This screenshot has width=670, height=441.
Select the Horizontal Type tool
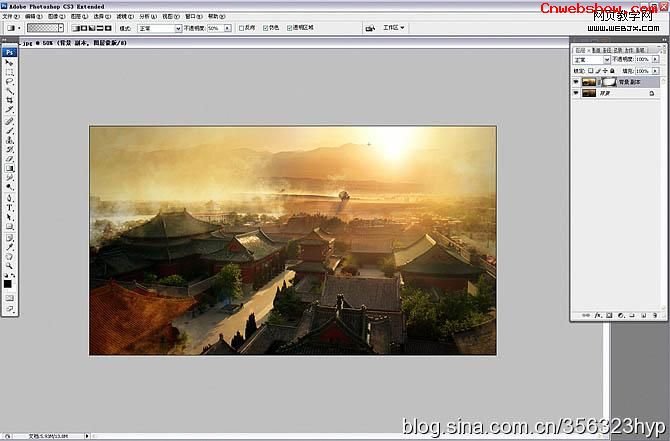click(x=9, y=208)
